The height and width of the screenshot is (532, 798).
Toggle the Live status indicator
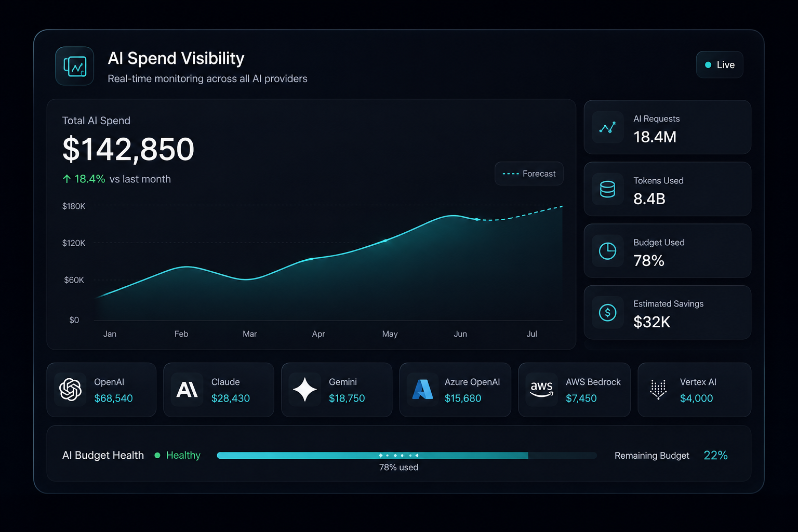pos(720,65)
